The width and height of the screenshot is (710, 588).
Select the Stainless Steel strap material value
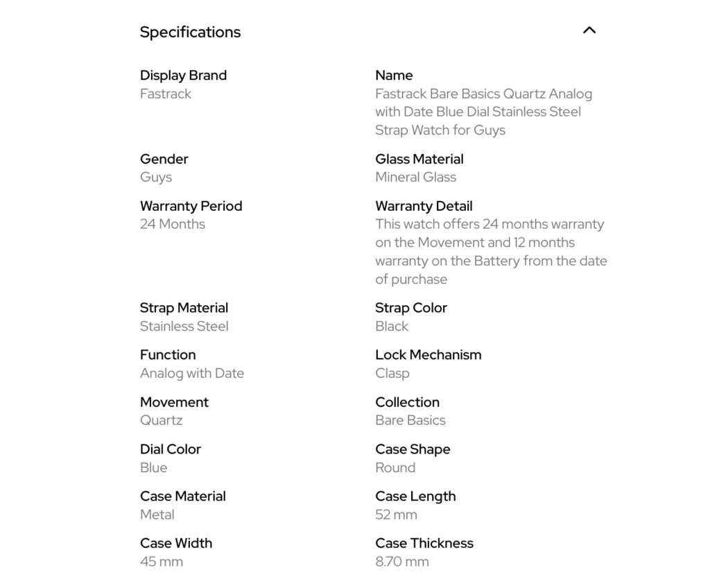[184, 326]
